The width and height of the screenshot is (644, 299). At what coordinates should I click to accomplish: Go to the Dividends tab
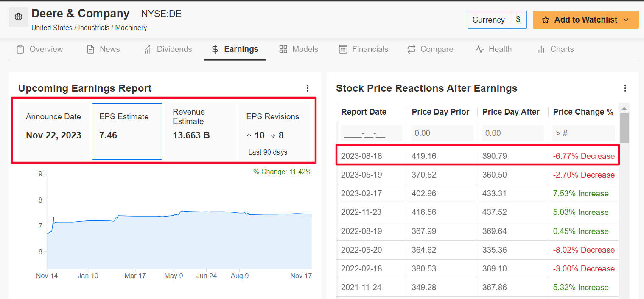pyautogui.click(x=168, y=49)
